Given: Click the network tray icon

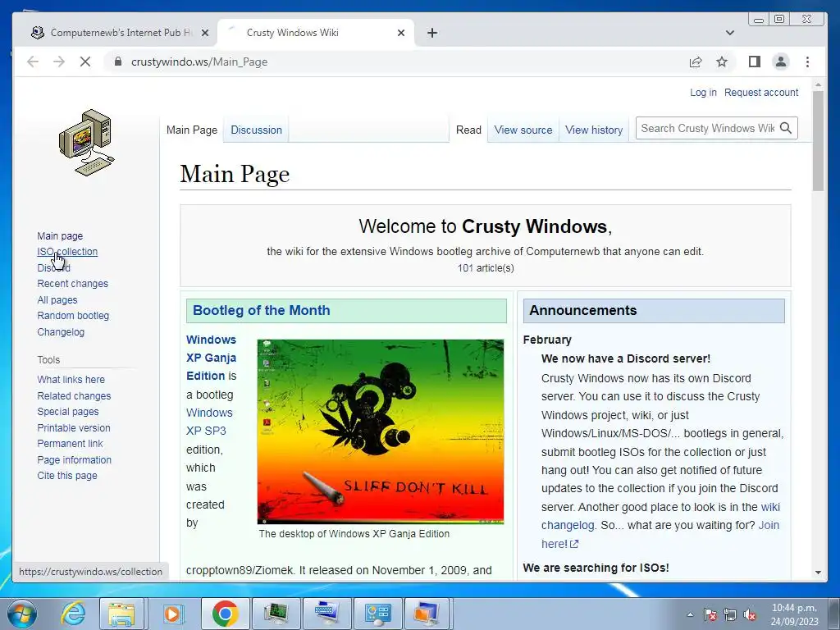Looking at the screenshot, I should point(729,614).
